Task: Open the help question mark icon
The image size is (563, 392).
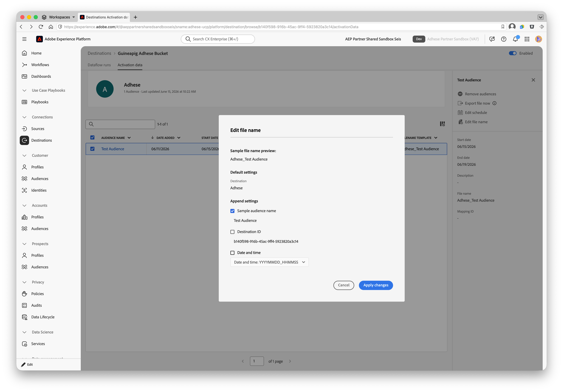Action: pos(504,39)
